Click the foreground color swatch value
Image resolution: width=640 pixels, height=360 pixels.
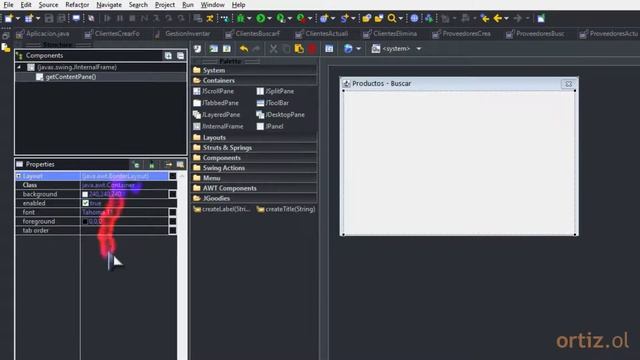point(85,221)
